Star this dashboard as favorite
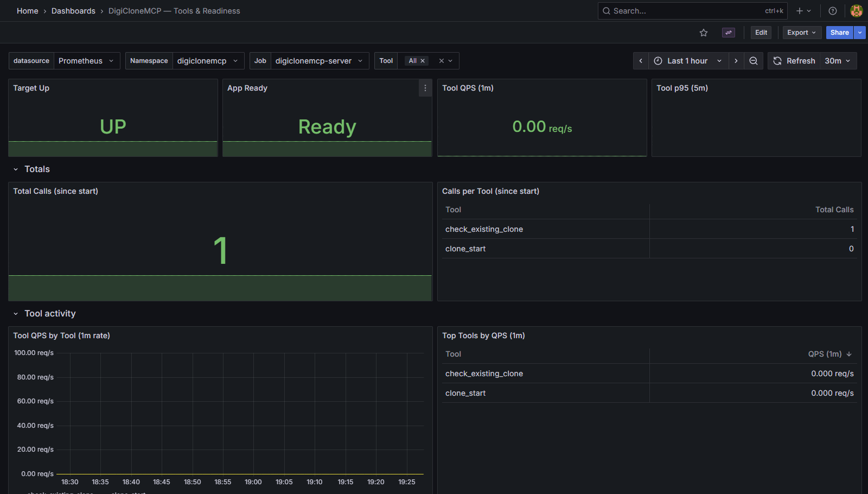 pos(704,33)
